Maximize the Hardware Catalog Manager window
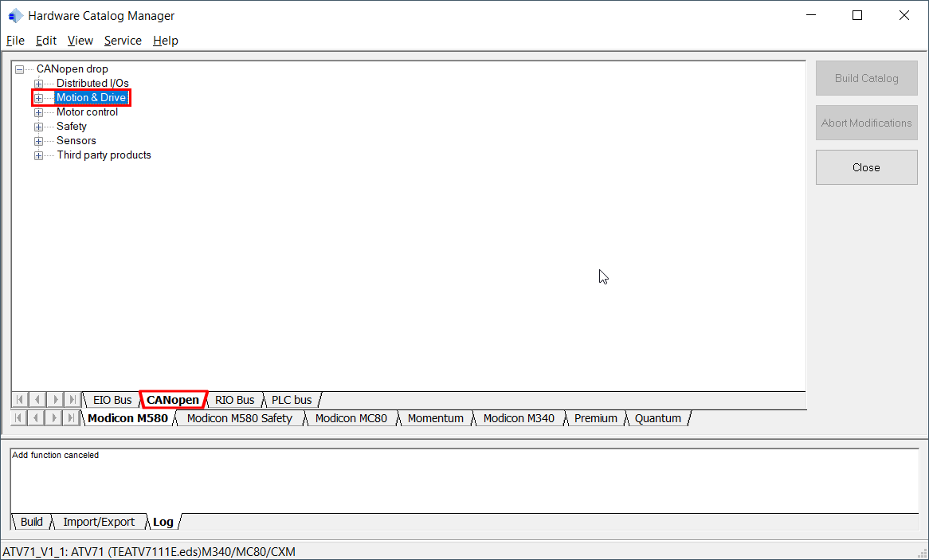This screenshot has height=560, width=929. [x=857, y=15]
